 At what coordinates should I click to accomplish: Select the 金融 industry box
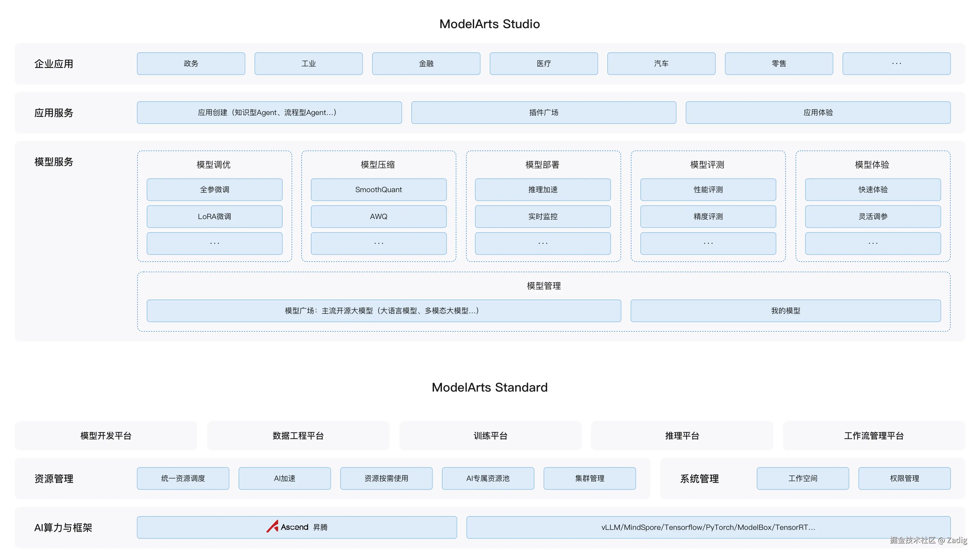pos(426,64)
